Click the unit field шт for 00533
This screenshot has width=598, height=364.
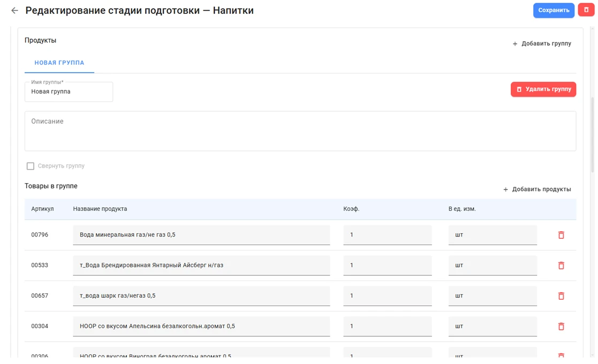coord(493,266)
